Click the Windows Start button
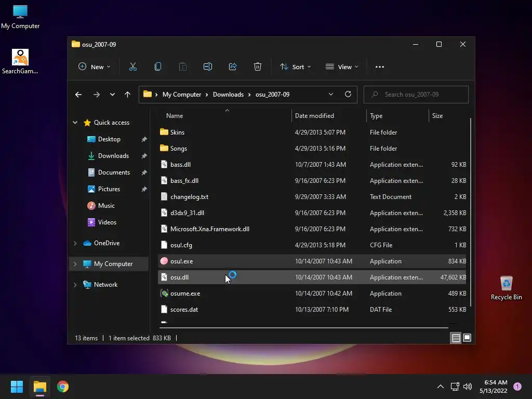The width and height of the screenshot is (532, 399). [x=17, y=387]
